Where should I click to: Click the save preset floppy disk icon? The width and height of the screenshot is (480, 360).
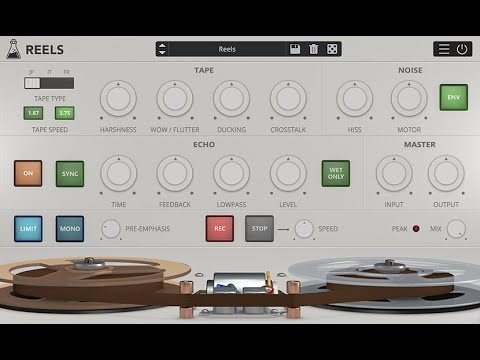point(295,49)
